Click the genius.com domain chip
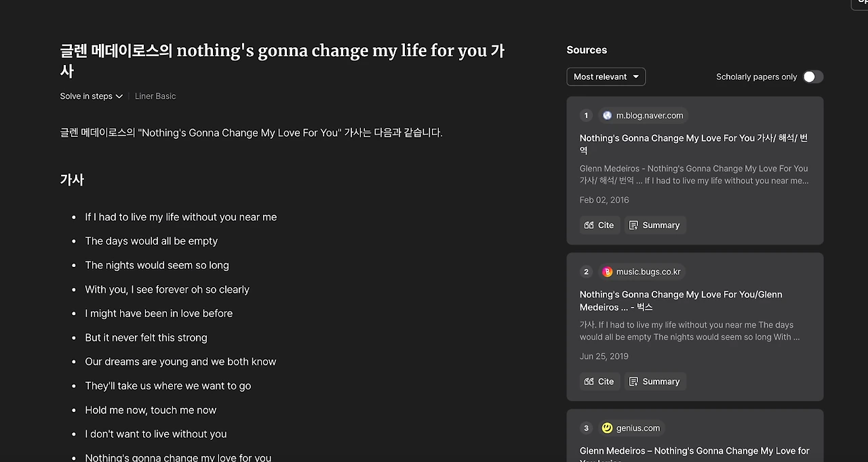The height and width of the screenshot is (462, 868). (631, 428)
